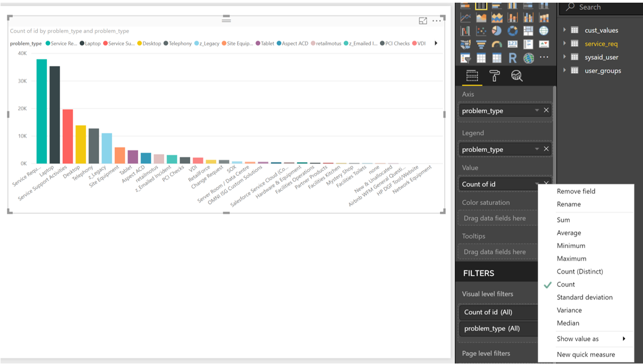Select the Map (globe) visualization icon
Screen dimensions: 643x364
pos(544,31)
